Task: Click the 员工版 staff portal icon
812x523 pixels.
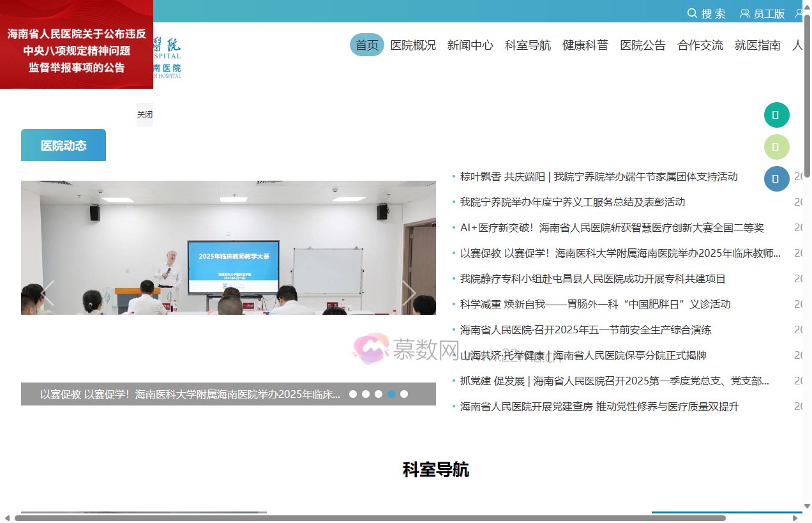Action: point(763,13)
